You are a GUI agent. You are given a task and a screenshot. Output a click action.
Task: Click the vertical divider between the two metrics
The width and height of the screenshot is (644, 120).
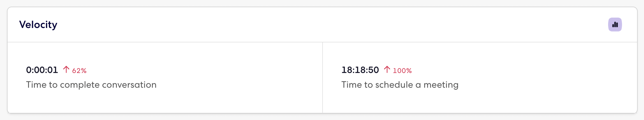323,77
